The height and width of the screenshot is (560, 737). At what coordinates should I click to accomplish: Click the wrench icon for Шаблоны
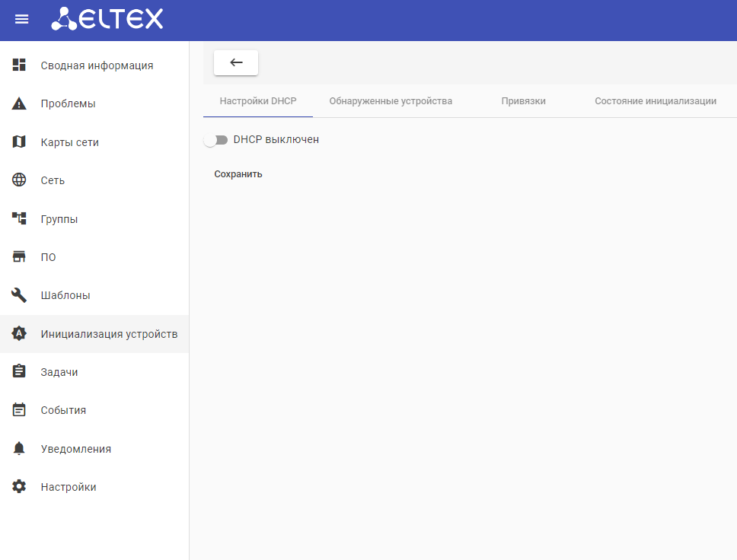(19, 295)
